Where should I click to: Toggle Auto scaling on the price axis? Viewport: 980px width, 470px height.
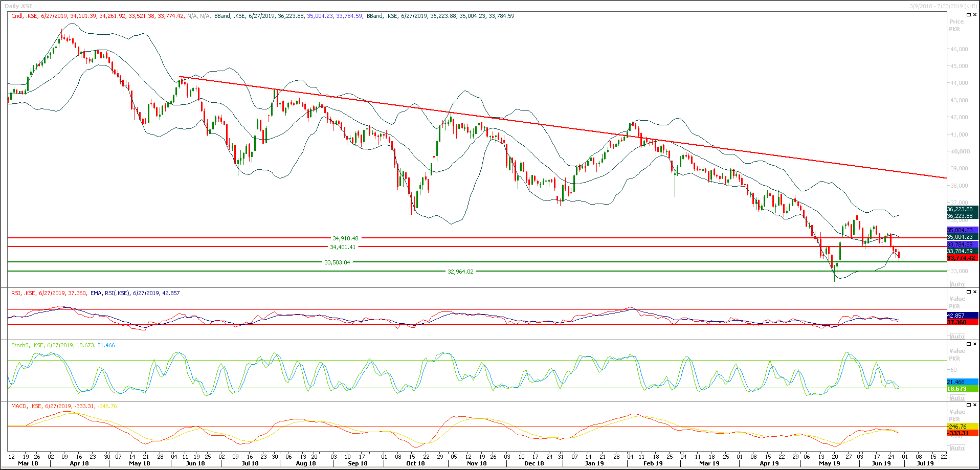point(957,284)
